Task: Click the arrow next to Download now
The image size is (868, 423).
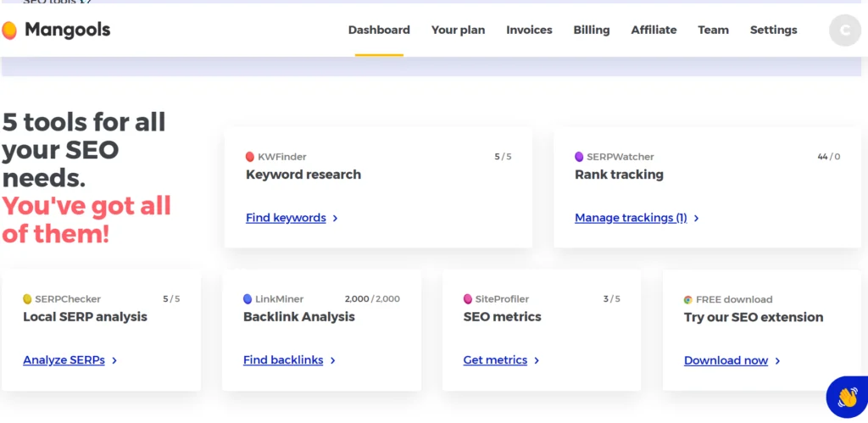Action: pyautogui.click(x=778, y=361)
